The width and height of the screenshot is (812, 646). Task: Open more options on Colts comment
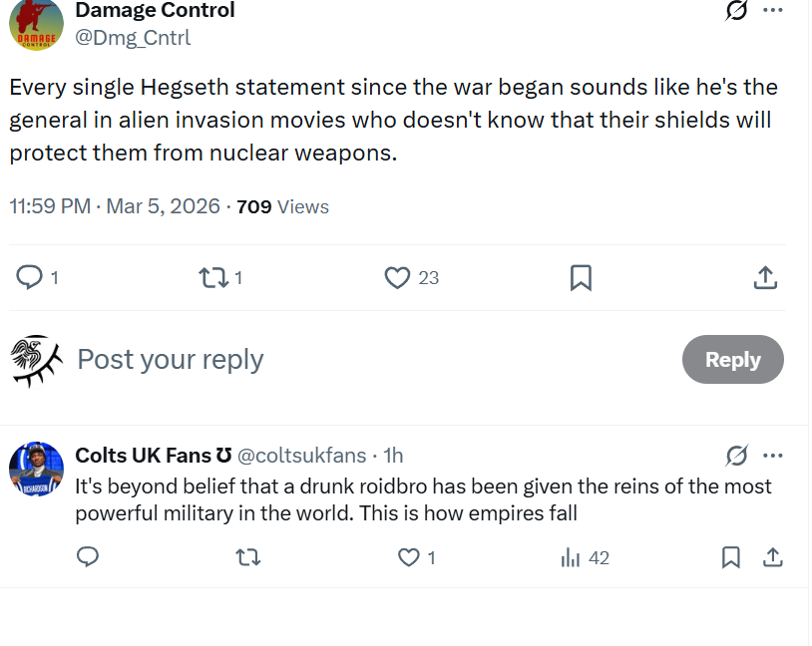773,456
